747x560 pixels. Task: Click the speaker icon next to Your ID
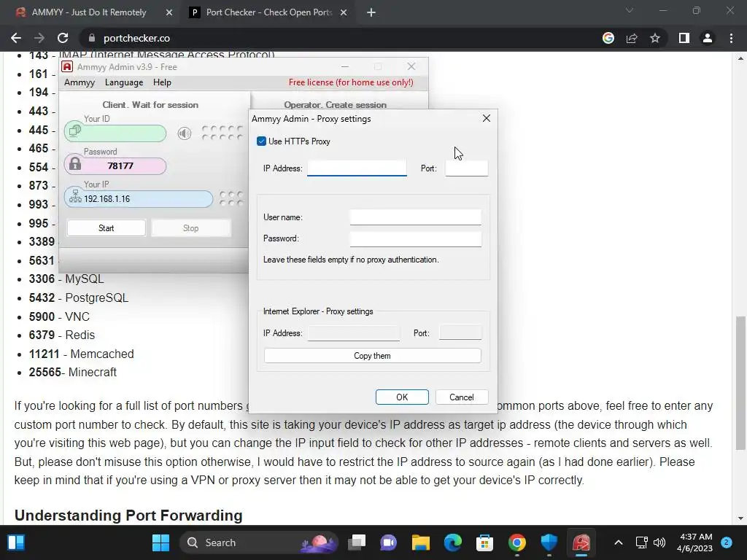tap(185, 133)
